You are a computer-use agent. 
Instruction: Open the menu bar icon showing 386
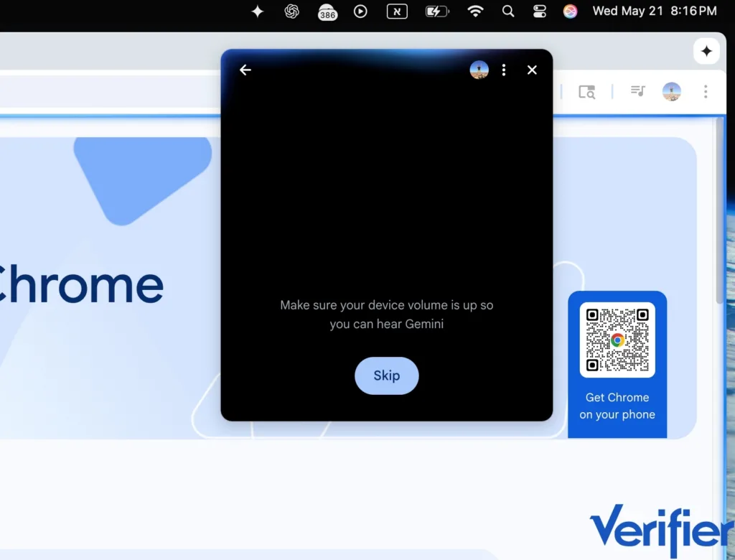tap(327, 12)
